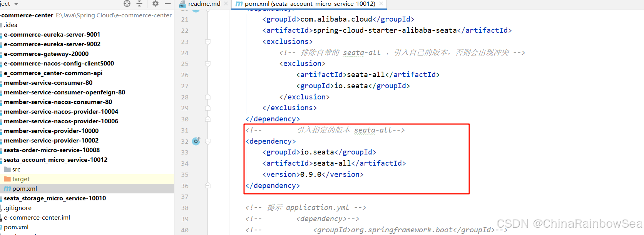The height and width of the screenshot is (235, 644).
Task: Click the opening <exclusions> tag on line 23
Action: point(288,42)
